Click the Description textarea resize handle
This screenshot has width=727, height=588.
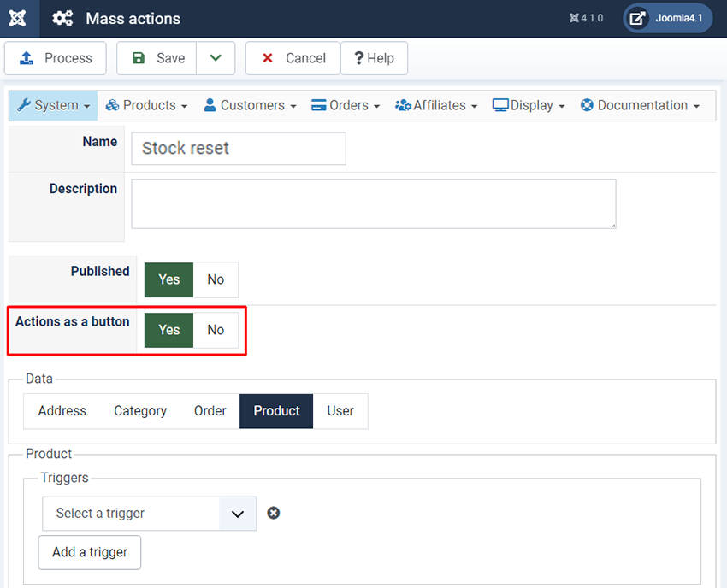point(613,225)
